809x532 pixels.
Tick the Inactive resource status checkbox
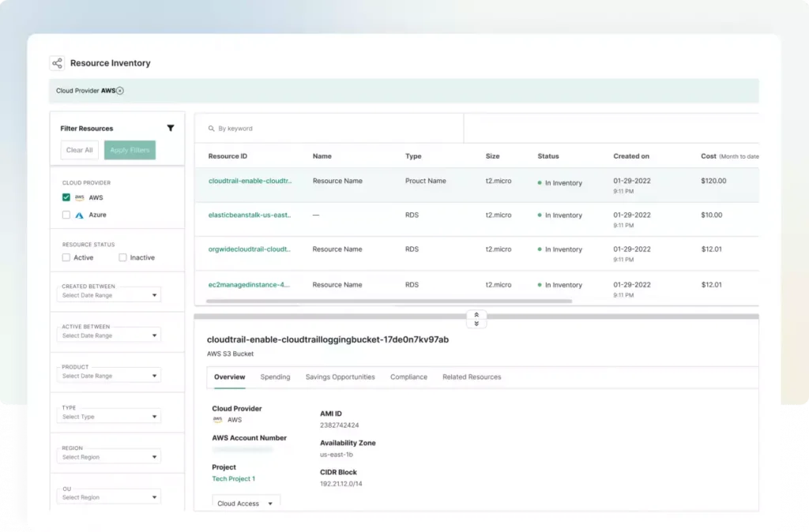122,257
